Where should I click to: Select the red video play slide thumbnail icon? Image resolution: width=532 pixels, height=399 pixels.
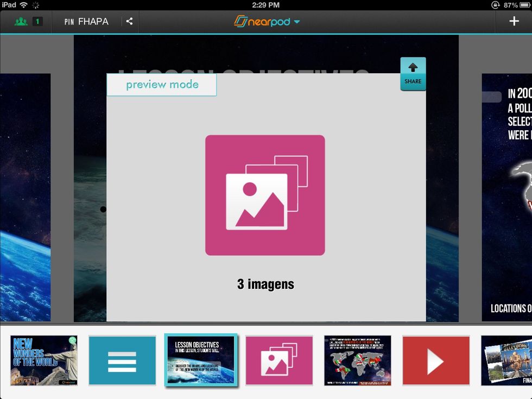tap(436, 360)
